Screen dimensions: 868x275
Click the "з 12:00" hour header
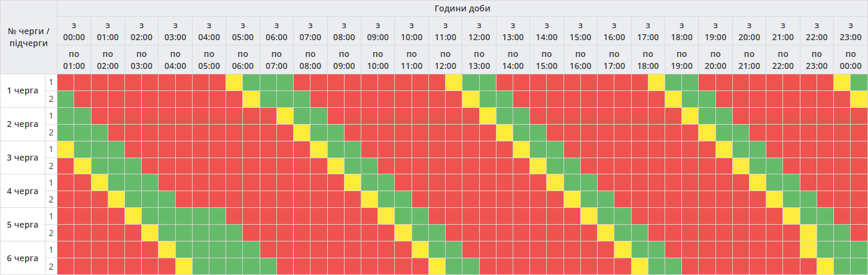tap(479, 31)
